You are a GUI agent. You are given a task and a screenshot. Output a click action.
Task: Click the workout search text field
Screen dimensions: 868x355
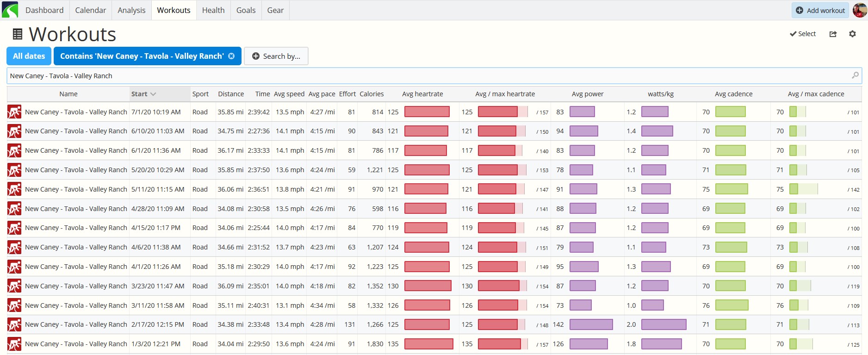(434, 76)
